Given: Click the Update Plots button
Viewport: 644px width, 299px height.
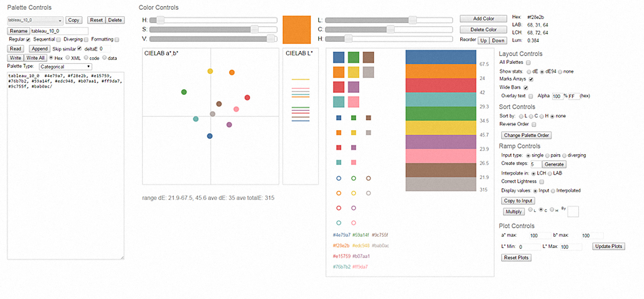Looking at the screenshot, I should (608, 246).
